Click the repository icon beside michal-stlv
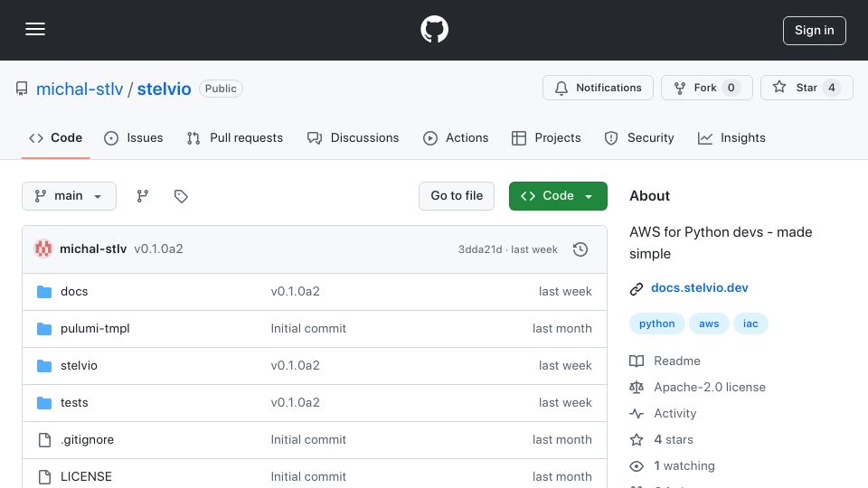 tap(22, 89)
